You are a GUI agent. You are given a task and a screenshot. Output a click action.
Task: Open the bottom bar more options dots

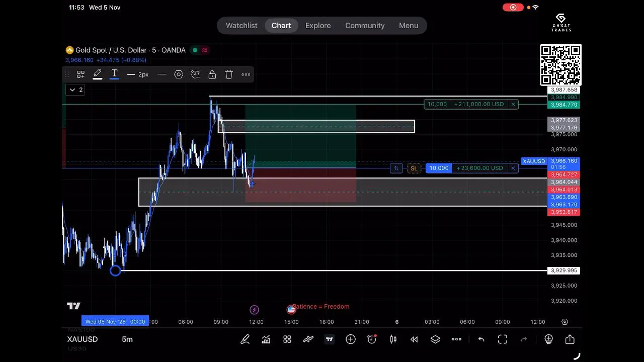[456, 339]
